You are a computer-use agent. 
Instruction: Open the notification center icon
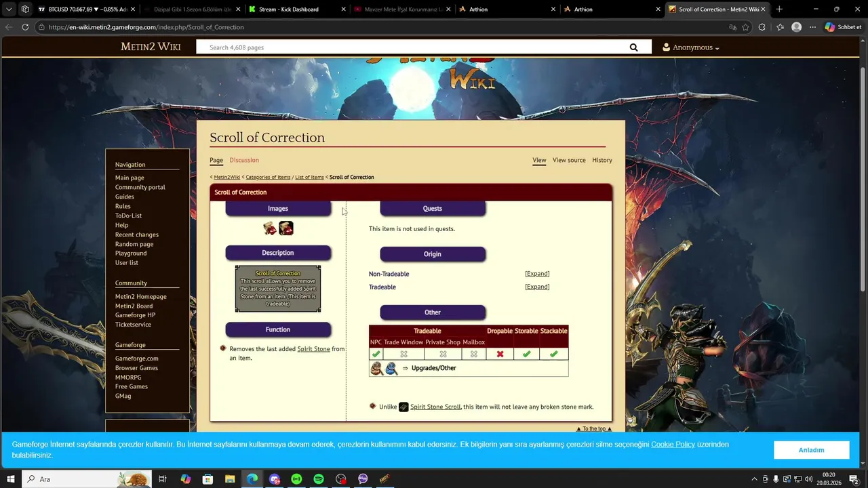click(854, 479)
